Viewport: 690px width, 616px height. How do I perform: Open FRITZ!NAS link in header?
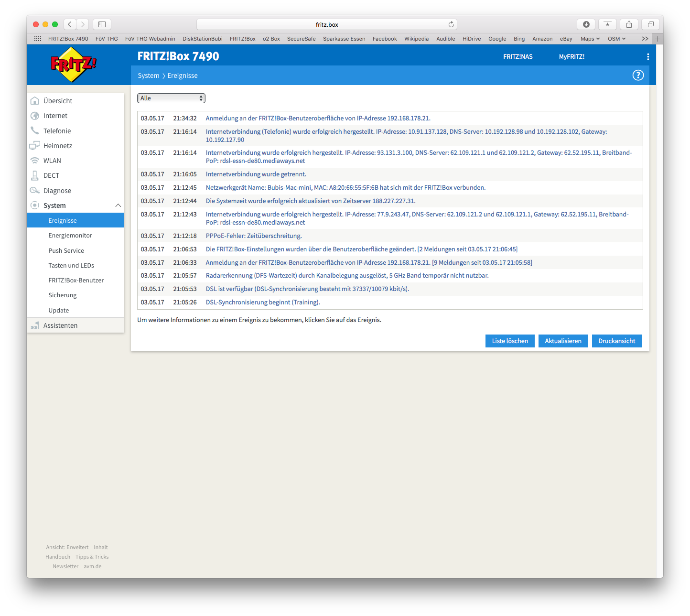point(518,56)
